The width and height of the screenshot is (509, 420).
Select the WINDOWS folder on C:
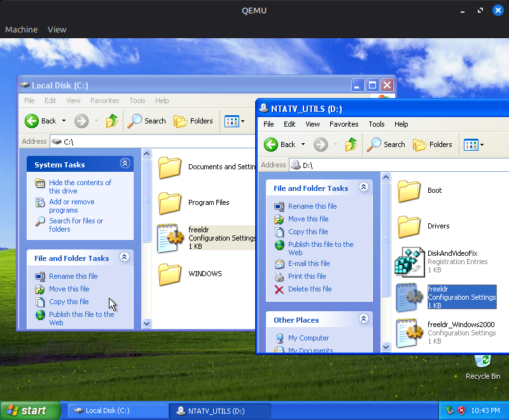coord(170,274)
